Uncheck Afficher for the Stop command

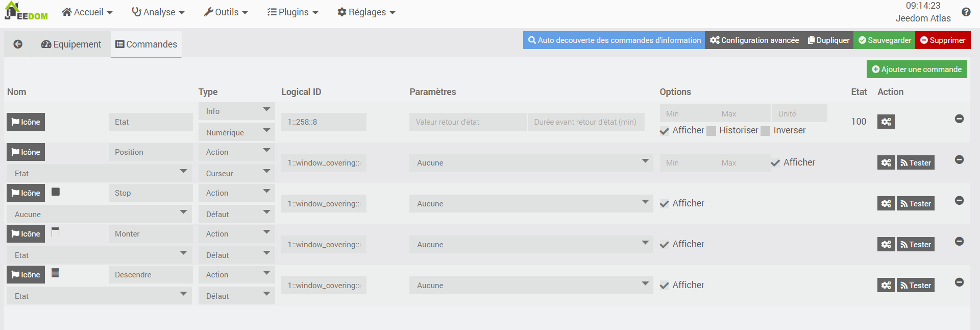(664, 203)
